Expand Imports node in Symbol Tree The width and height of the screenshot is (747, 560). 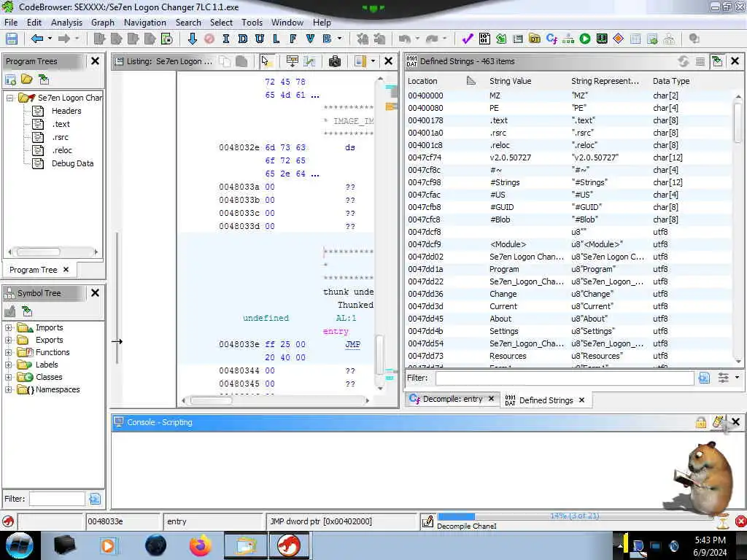8,327
